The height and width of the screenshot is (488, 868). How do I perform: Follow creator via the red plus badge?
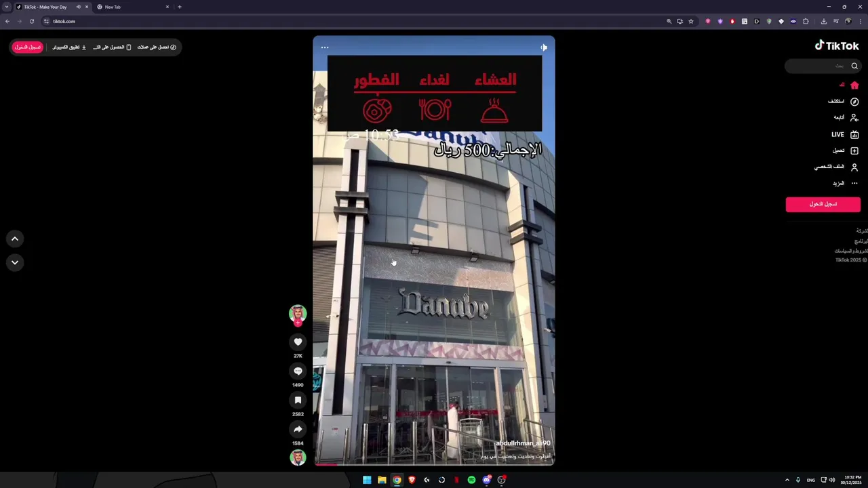pyautogui.click(x=298, y=323)
